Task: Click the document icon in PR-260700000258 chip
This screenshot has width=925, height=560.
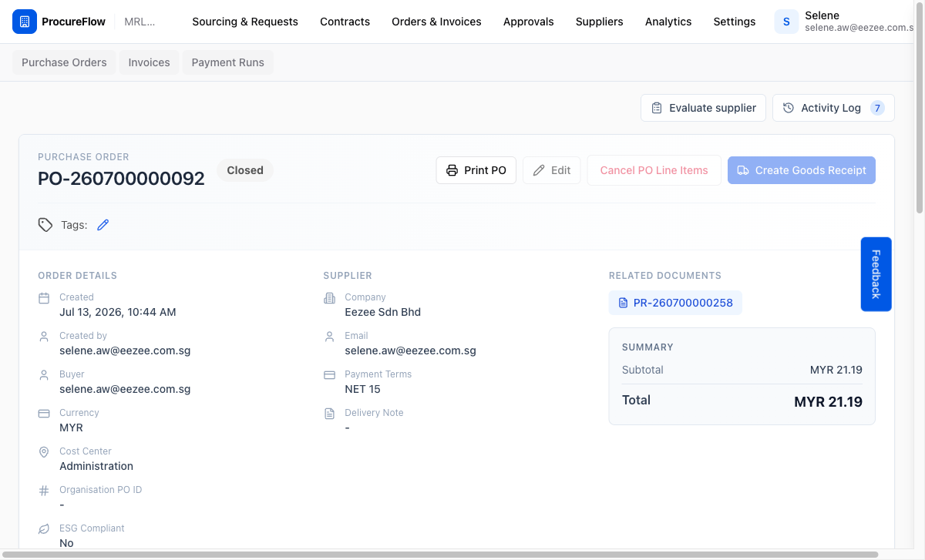Action: pos(624,303)
